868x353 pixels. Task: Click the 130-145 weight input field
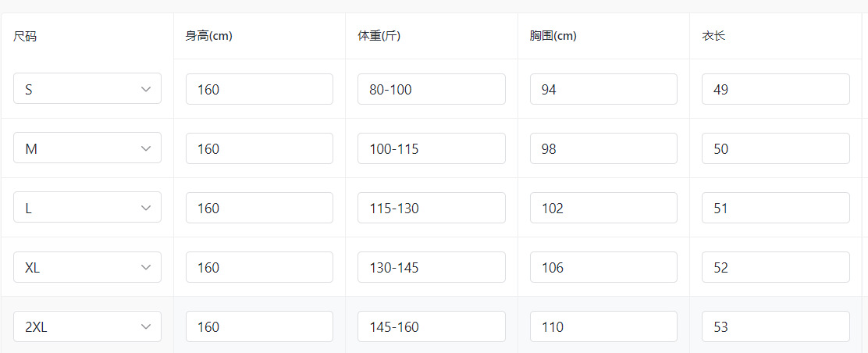[431, 267]
